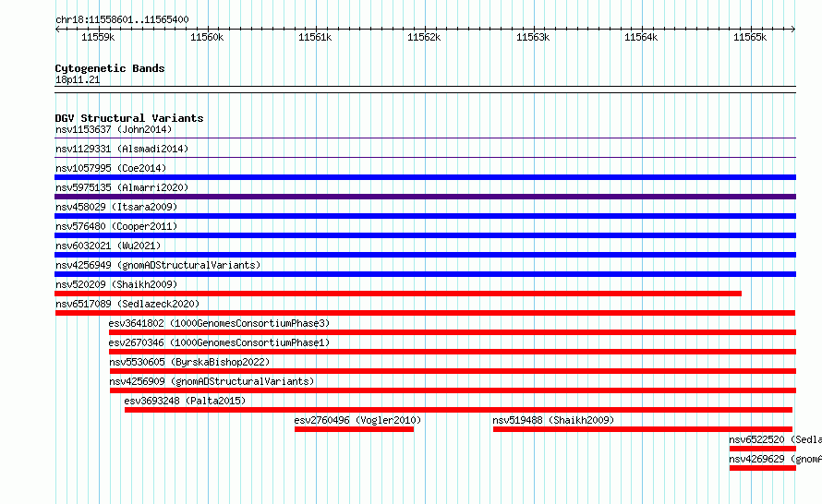822x504 pixels.
Task: Click the red bar under esv2760496 (Vogler2010)
Action: click(x=355, y=429)
